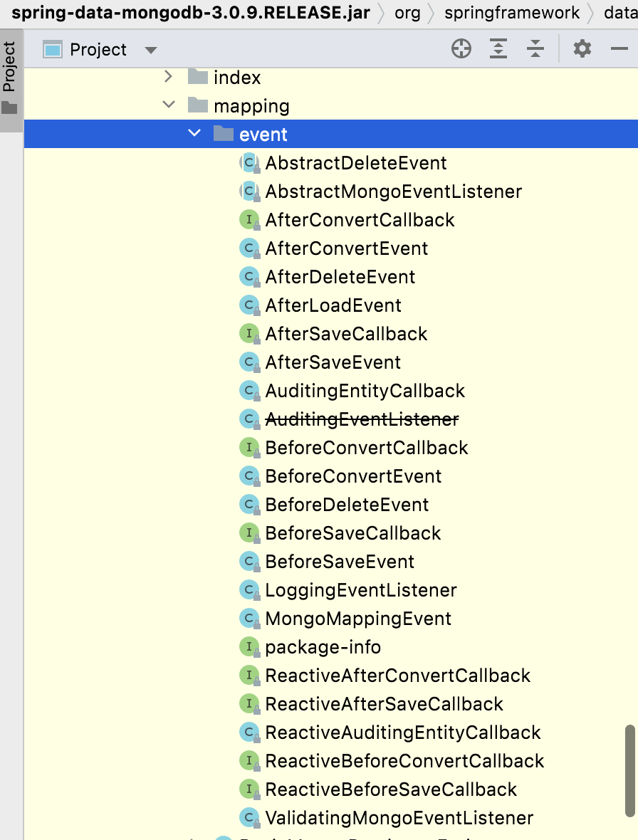Collapse the event folder chevron
This screenshot has width=638, height=840.
click(x=194, y=133)
